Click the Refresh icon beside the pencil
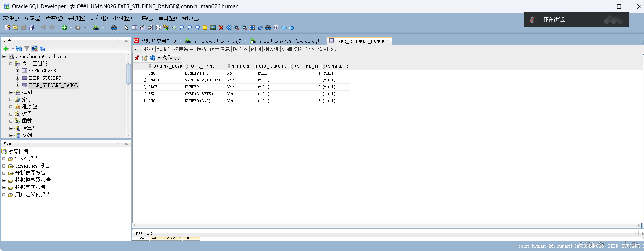The width and height of the screenshot is (644, 251). click(x=153, y=58)
